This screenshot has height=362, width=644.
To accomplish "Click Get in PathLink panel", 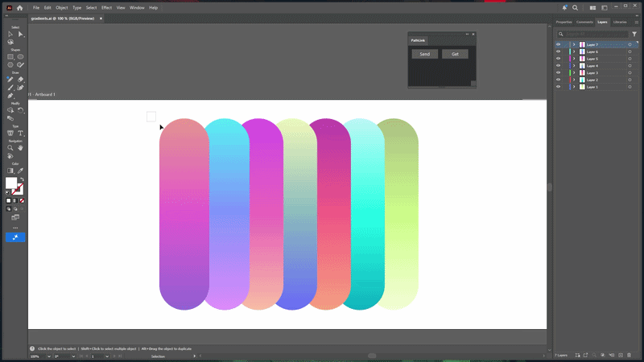I will point(455,54).
